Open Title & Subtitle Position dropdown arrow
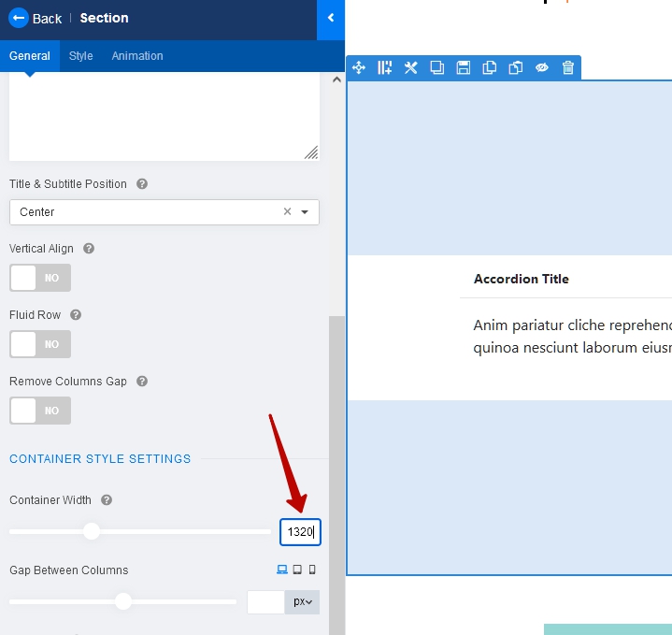672x635 pixels. pyautogui.click(x=305, y=212)
